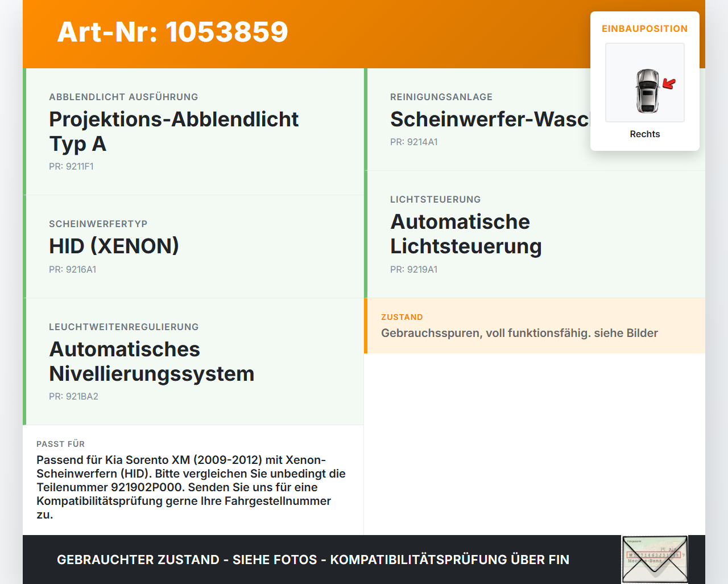Image resolution: width=728 pixels, height=584 pixels.
Task: Click the SCHEINWERFERTYP label
Action: pyautogui.click(x=98, y=224)
